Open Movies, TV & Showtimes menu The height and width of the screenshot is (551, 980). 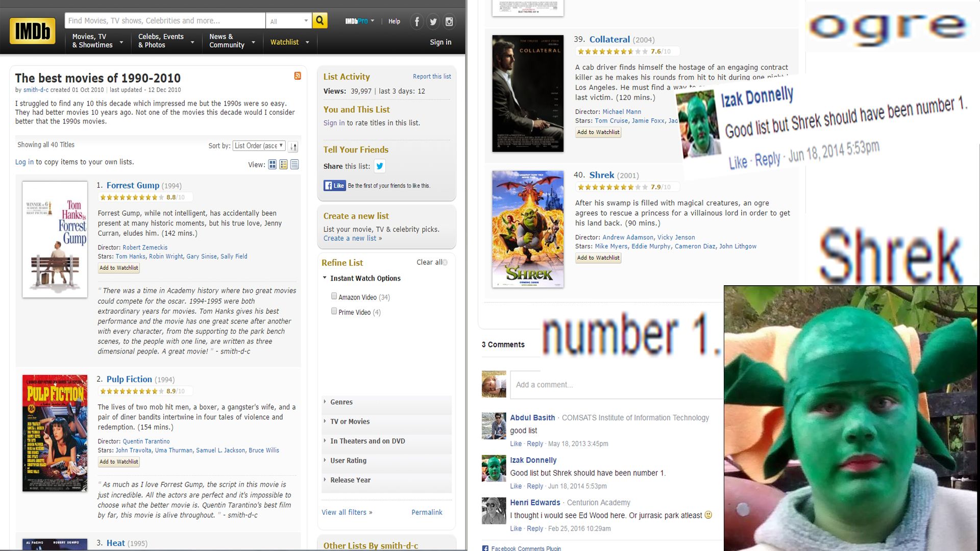98,41
